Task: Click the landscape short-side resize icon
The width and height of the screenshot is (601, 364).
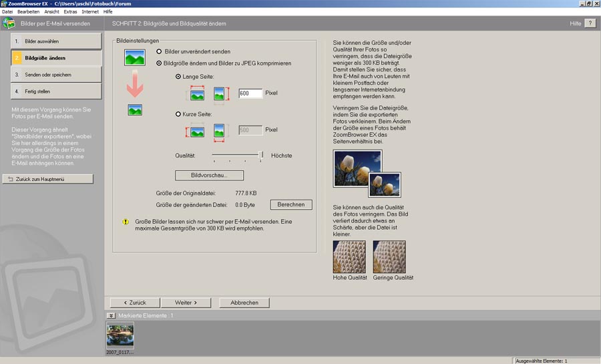Action: 196,130
